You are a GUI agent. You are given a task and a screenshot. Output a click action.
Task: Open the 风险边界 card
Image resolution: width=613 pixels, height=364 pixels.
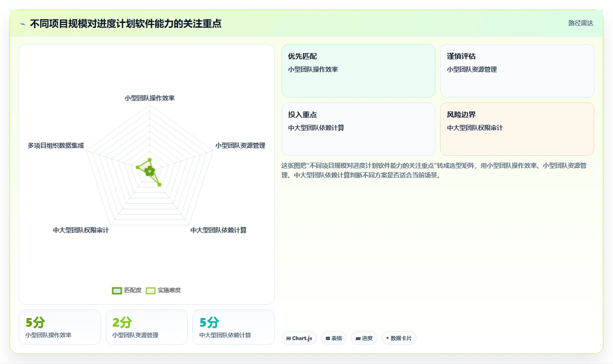coord(517,129)
